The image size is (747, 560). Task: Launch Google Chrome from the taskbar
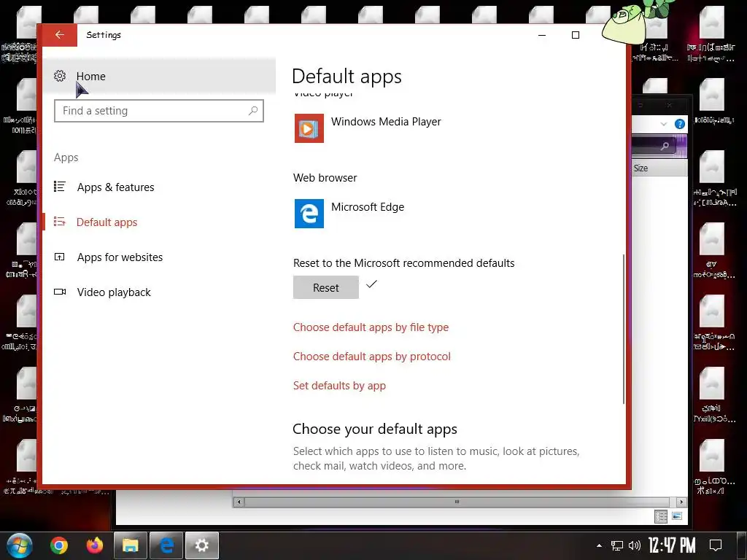coord(59,545)
